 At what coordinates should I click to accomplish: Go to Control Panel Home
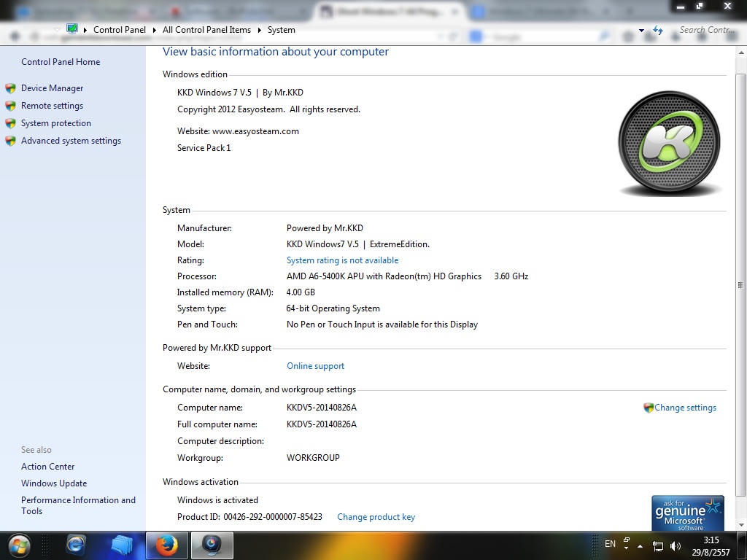(61, 62)
